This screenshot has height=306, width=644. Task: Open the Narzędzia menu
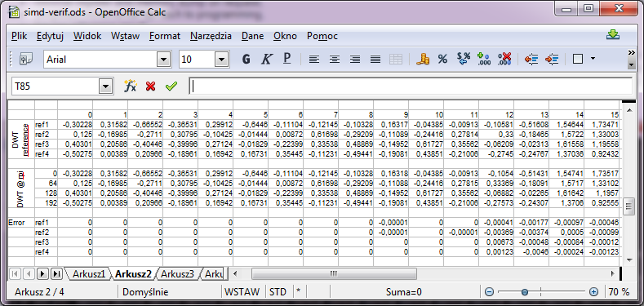(211, 36)
